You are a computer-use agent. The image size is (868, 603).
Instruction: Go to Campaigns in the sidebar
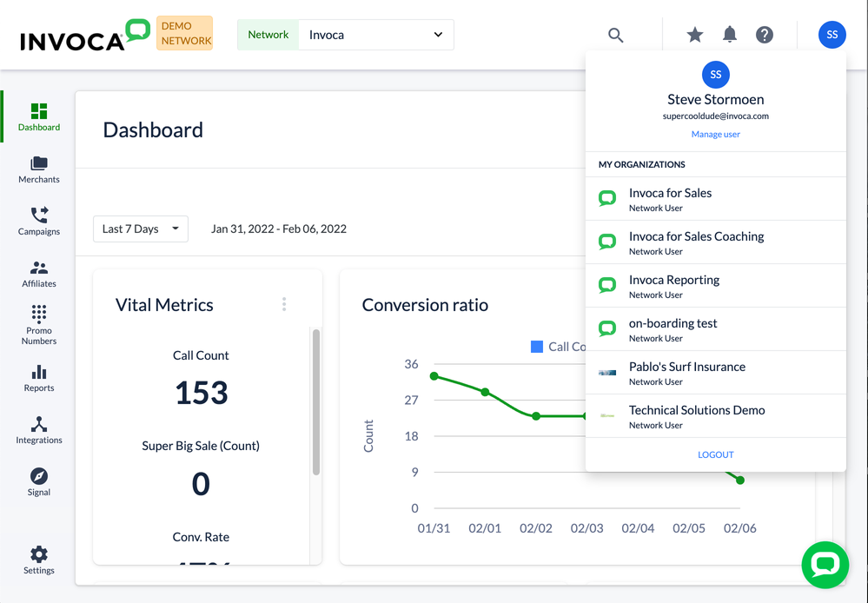(x=39, y=221)
